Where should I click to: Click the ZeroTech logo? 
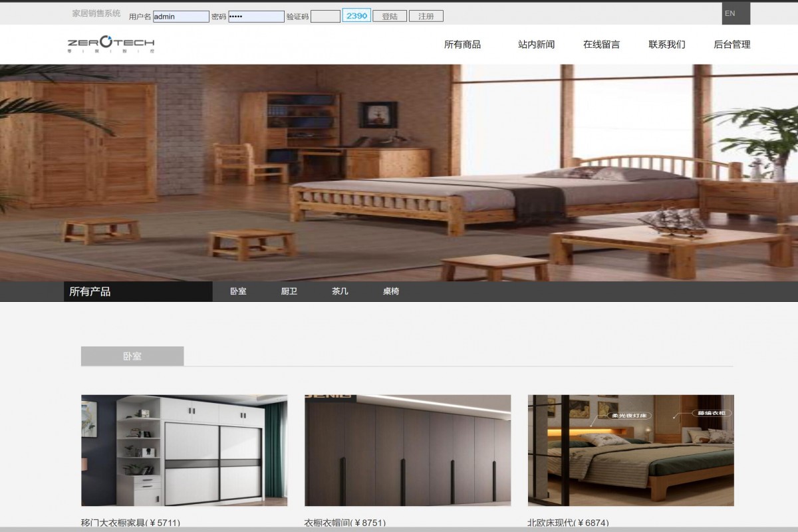[x=111, y=44]
